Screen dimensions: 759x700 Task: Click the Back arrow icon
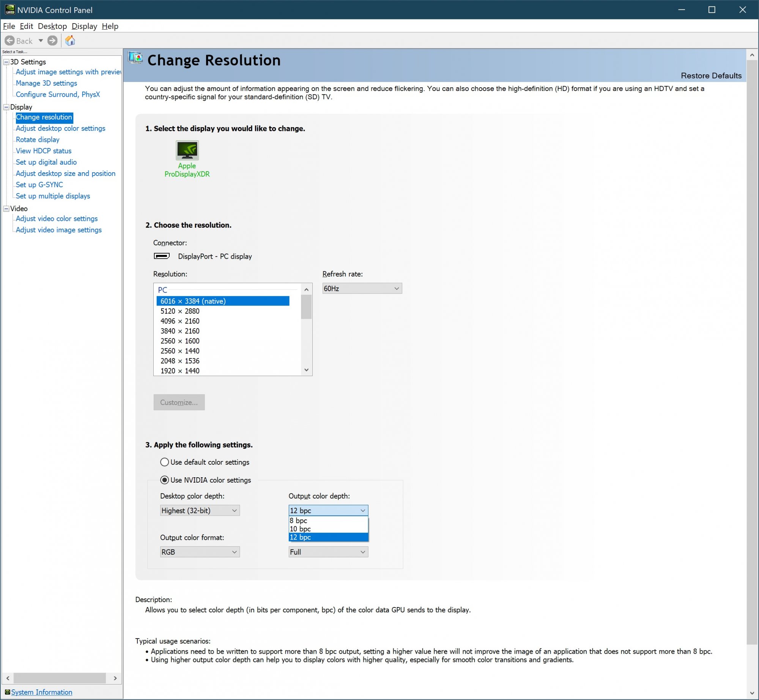click(10, 41)
